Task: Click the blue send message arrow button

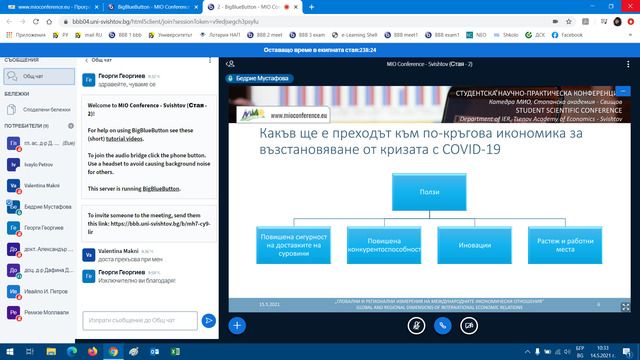Action: click(209, 321)
